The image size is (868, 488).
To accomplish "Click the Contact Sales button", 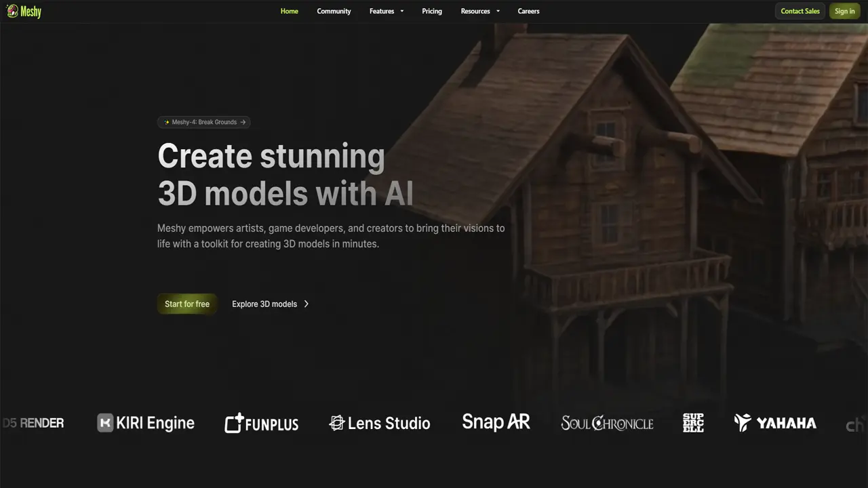I will tap(800, 11).
